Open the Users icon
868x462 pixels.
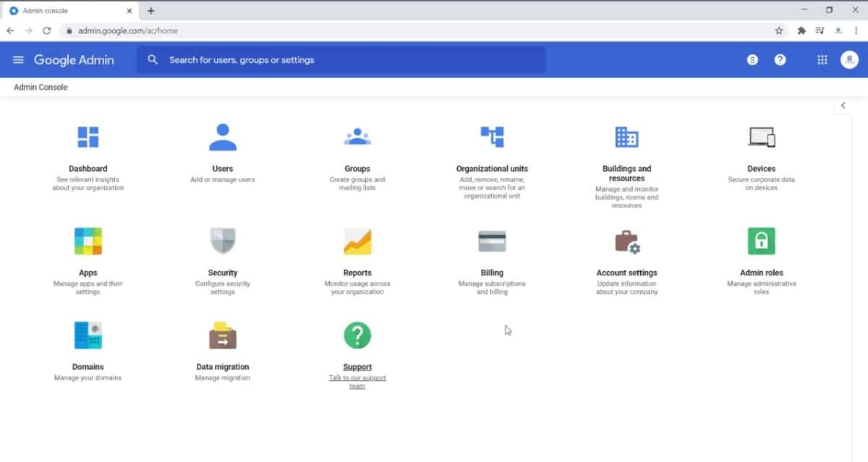[223, 137]
